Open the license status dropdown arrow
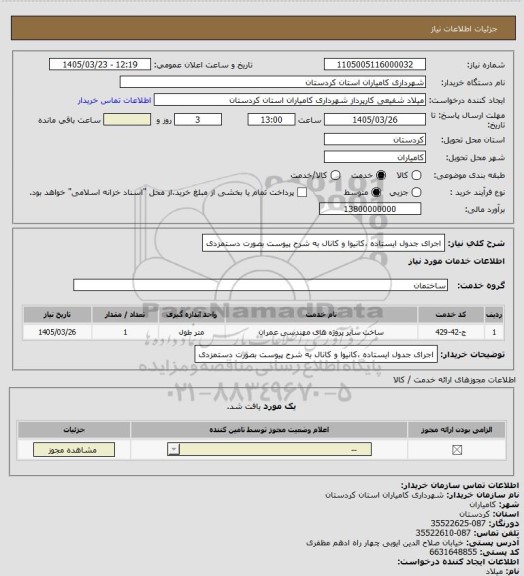Screen dimensions: 524x576 tap(173, 449)
